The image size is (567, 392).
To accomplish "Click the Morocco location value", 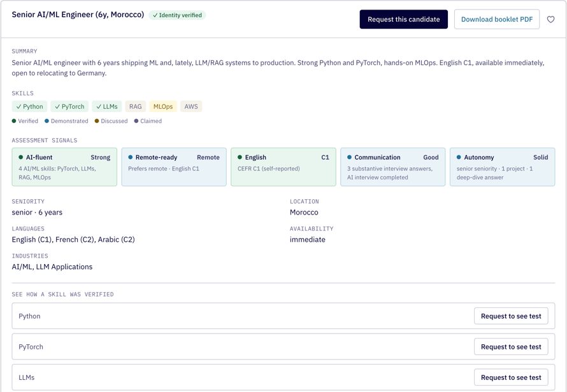I will pos(304,213).
